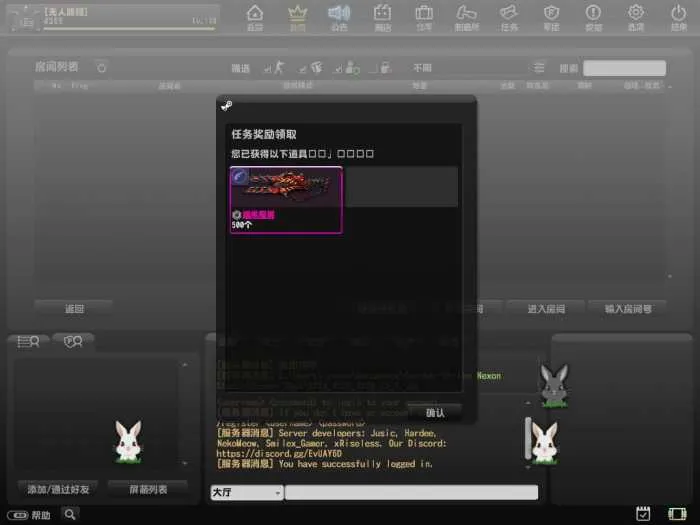The height and width of the screenshot is (525, 700).
Task: Open the crown ranking icon
Action: 297,17
